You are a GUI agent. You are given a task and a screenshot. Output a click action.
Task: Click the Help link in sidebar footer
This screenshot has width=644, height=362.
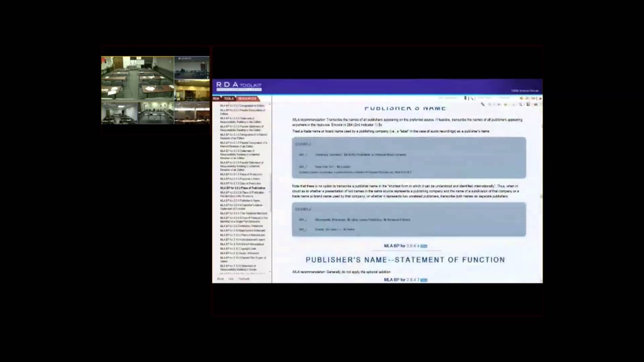pos(231,279)
